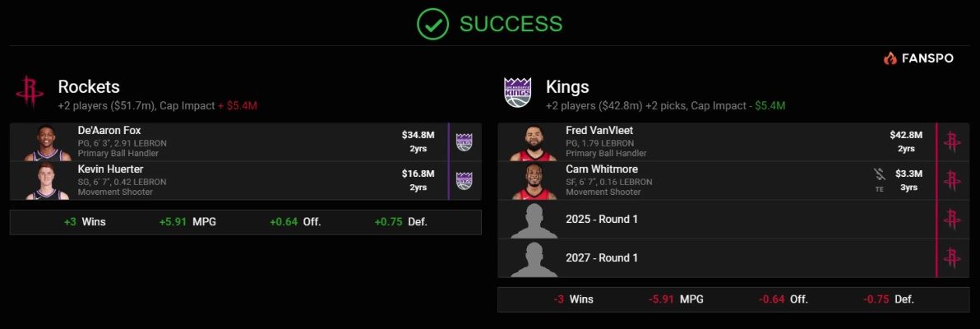980x329 pixels.
Task: Click Rockets logo beside 2027 Round 1 pick
Action: tap(953, 257)
